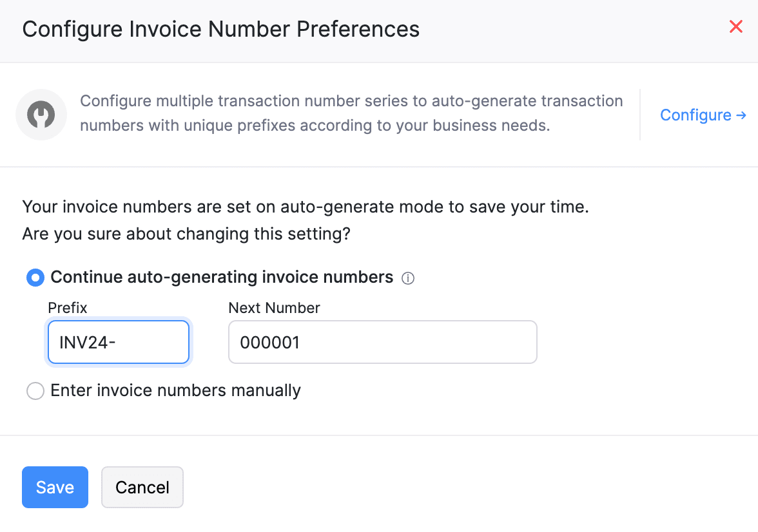758x532 pixels.
Task: Click the arrow icon after the Configure link
Action: point(742,115)
